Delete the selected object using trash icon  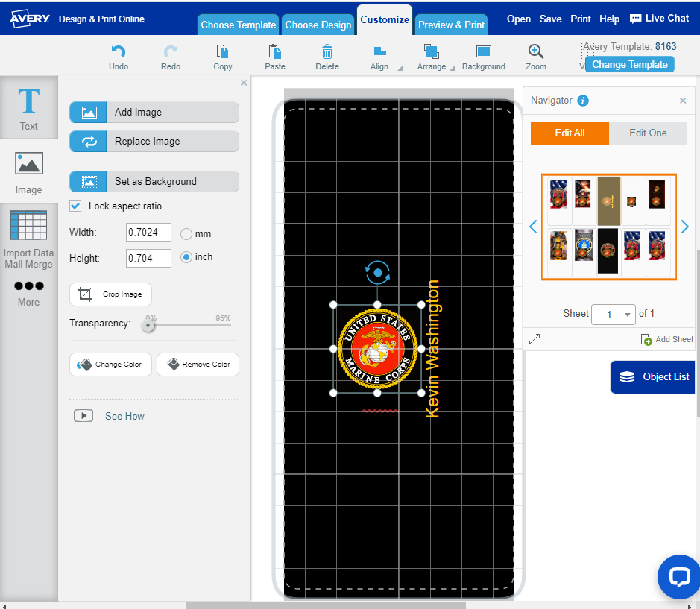pyautogui.click(x=327, y=51)
